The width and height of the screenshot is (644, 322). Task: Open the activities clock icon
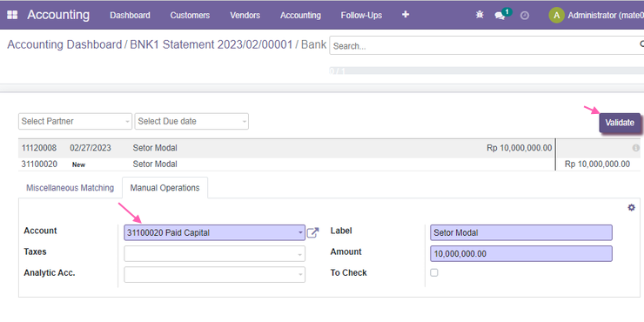click(525, 16)
